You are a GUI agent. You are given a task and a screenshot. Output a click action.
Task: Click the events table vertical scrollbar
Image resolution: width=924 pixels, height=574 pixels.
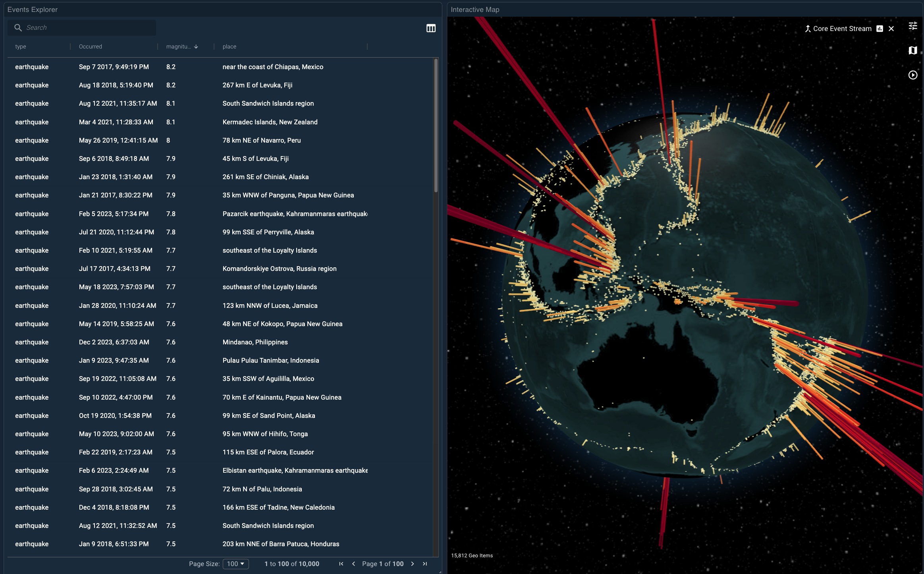pyautogui.click(x=436, y=125)
